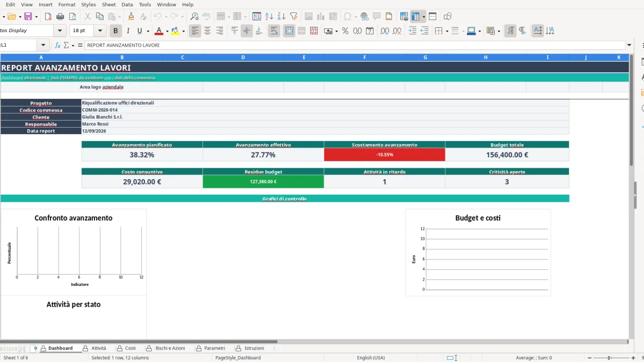The height and width of the screenshot is (362, 644).
Task: Expand the conditional formatting dropdown arrow
Action: [499, 31]
